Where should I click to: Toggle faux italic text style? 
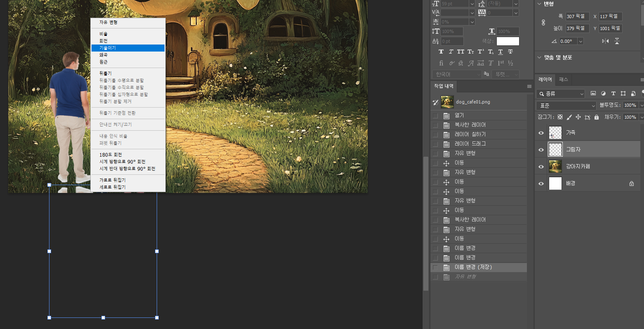[451, 52]
